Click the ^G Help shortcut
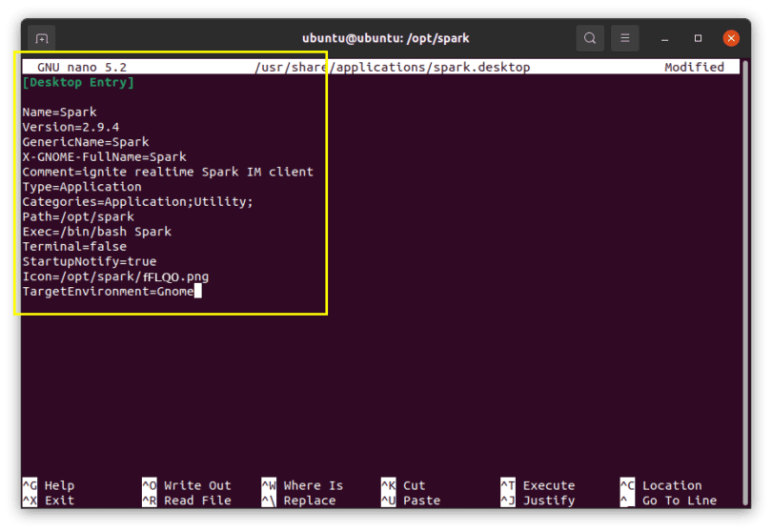Screen dimensions: 772x532 49,485
